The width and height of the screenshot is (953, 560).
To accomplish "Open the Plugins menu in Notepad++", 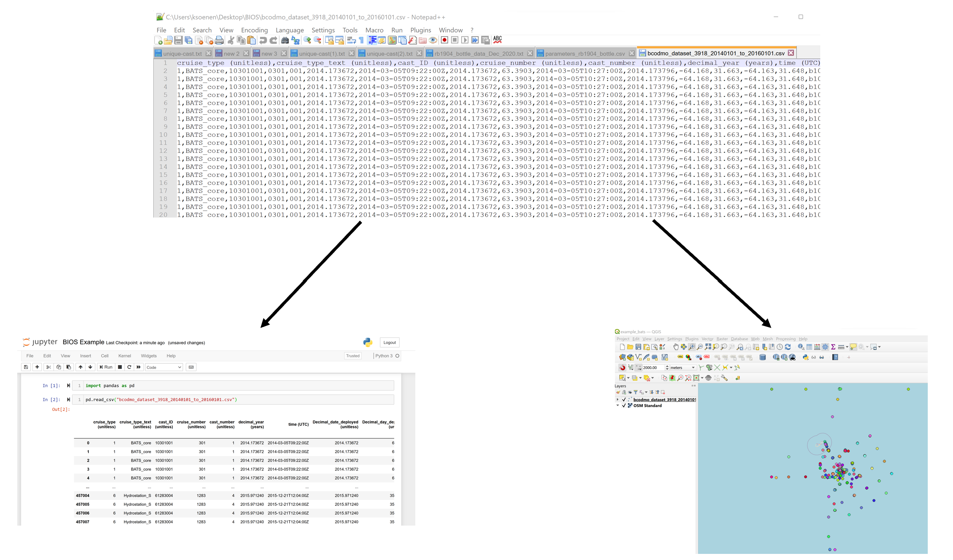I will [420, 30].
